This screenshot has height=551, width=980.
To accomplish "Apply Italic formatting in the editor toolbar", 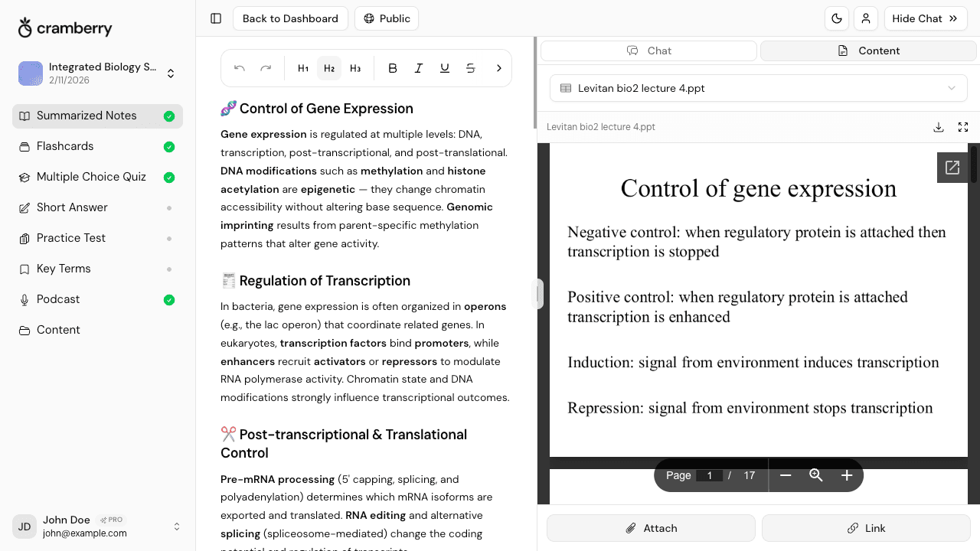I will pyautogui.click(x=419, y=68).
